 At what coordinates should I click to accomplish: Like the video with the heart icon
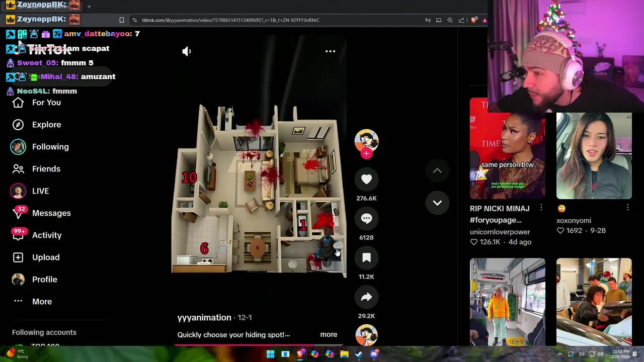(366, 179)
